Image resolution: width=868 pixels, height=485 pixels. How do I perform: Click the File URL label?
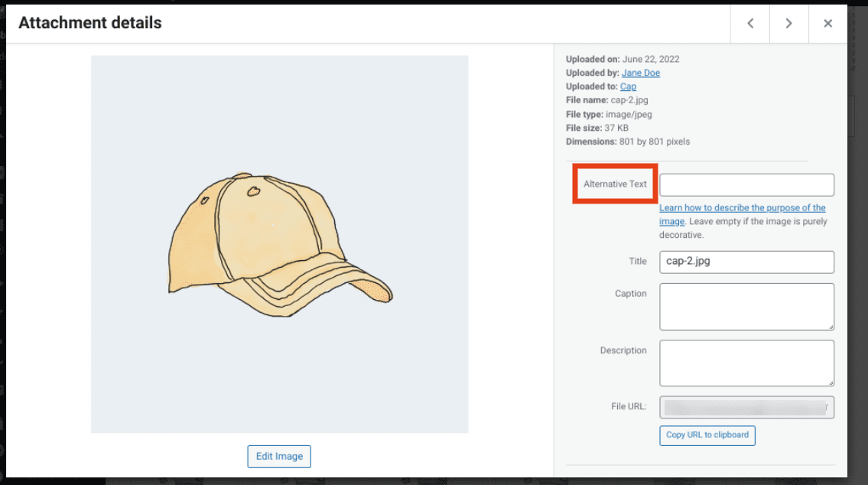pos(629,406)
